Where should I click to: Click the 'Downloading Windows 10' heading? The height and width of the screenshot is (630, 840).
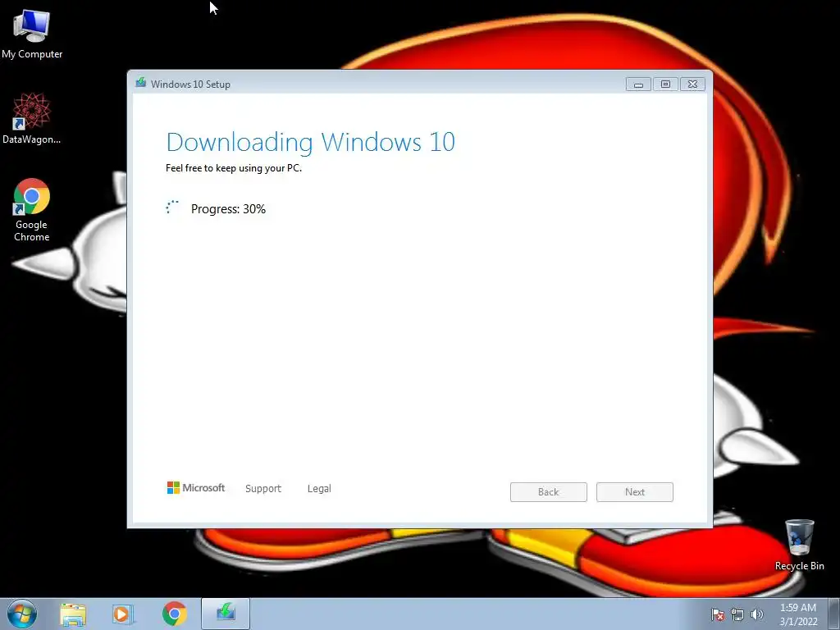click(x=311, y=142)
